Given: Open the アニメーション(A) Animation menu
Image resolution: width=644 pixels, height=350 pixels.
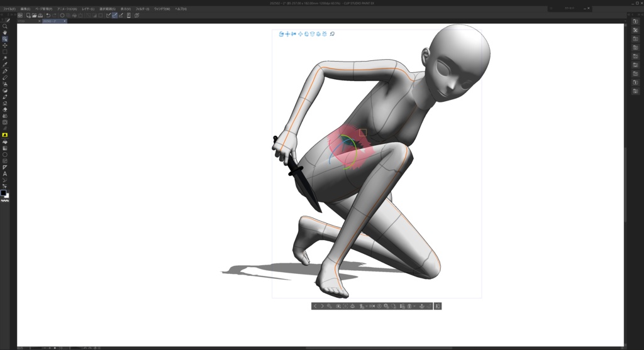Looking at the screenshot, I should tap(67, 9).
